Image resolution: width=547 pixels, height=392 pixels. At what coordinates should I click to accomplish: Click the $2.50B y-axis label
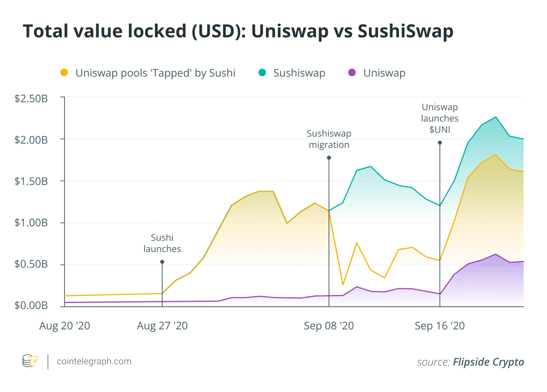[31, 99]
